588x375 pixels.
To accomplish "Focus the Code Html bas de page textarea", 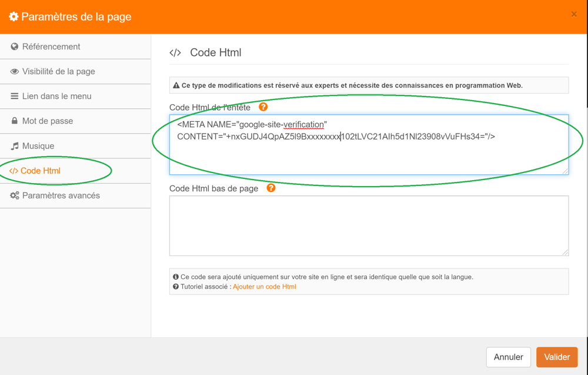I will pos(369,225).
